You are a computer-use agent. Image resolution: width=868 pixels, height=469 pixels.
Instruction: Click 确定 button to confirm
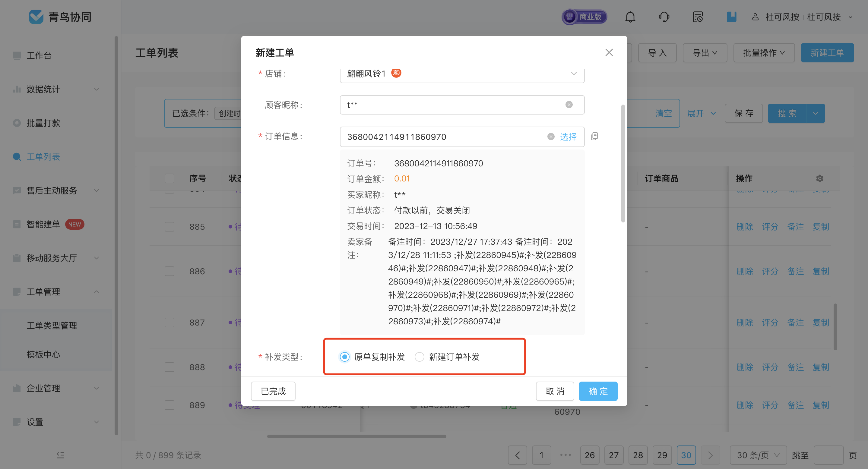coord(598,391)
